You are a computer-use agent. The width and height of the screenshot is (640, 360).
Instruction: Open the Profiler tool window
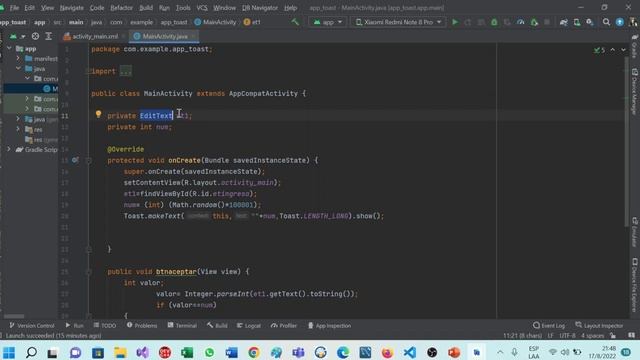(284, 325)
